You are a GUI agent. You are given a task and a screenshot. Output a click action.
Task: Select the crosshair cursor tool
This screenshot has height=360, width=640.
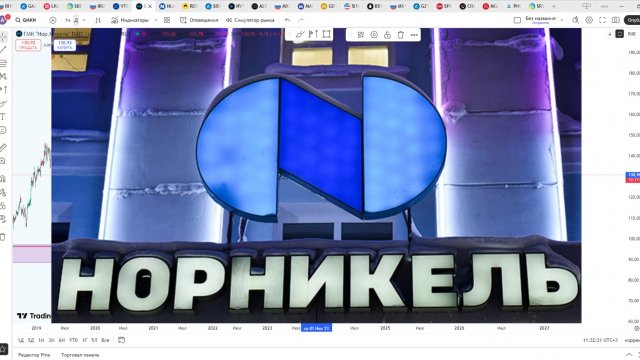[x=3, y=37]
